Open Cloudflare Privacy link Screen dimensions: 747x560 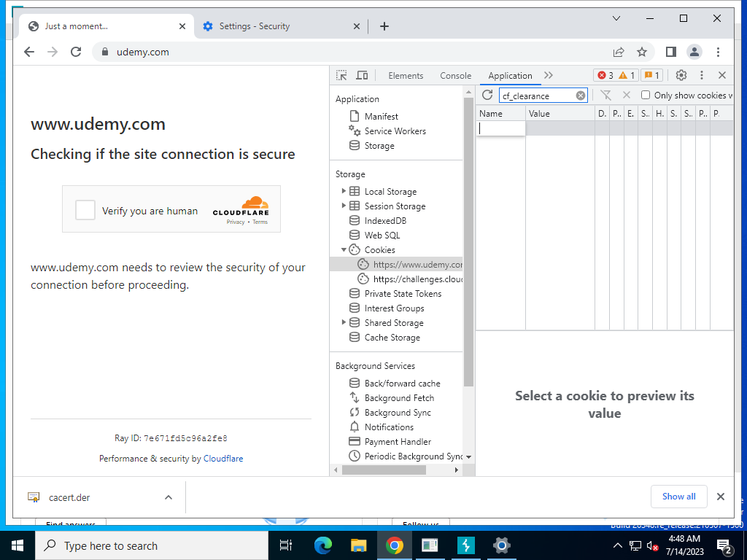[x=236, y=222]
